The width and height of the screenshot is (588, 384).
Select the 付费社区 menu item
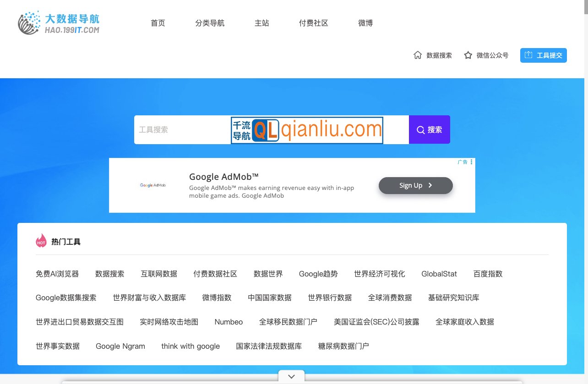[x=313, y=23]
